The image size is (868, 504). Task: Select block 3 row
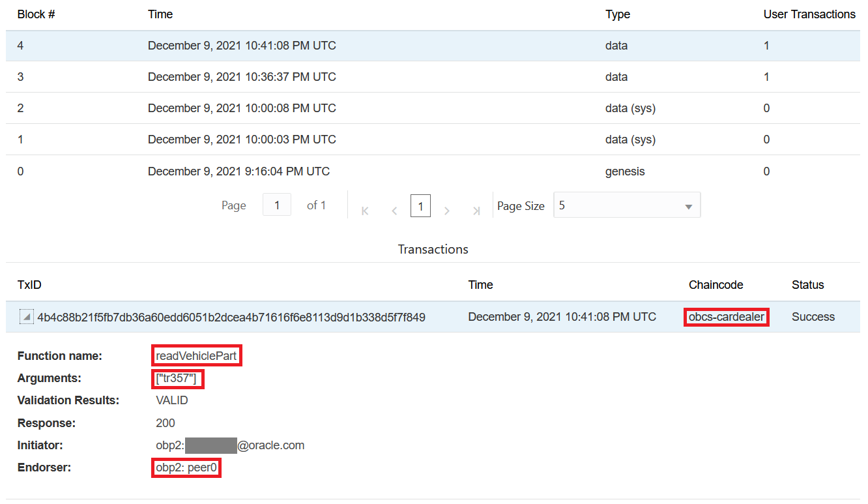tap(433, 77)
